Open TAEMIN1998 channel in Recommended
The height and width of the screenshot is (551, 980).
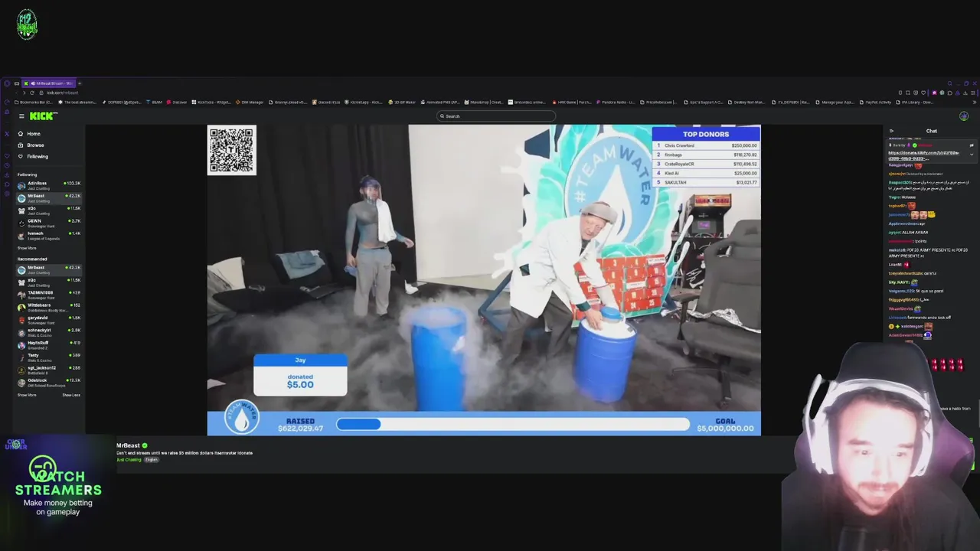[49, 295]
